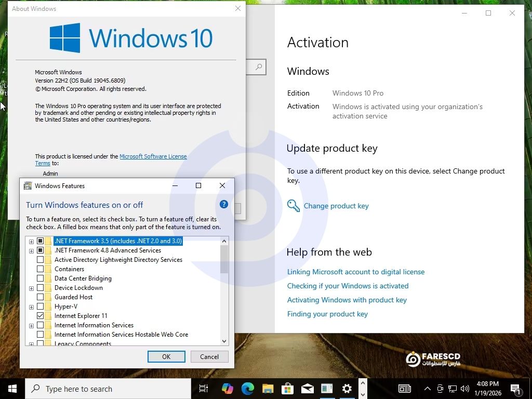This screenshot has width=532, height=399.
Task: Open the Microsoft Software License Terms link
Action: coord(153,156)
